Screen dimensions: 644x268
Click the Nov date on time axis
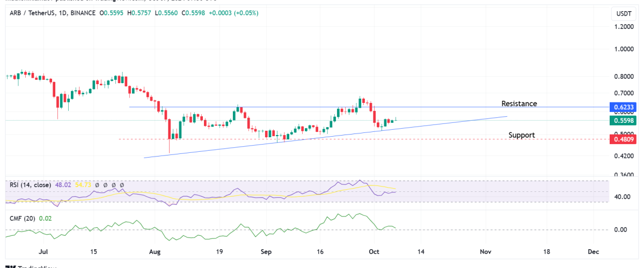485,251
